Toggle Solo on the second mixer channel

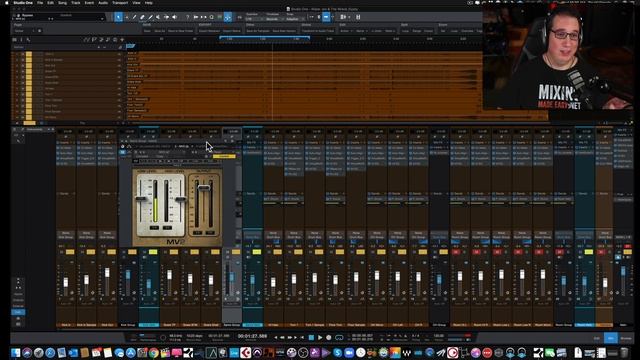(91, 252)
